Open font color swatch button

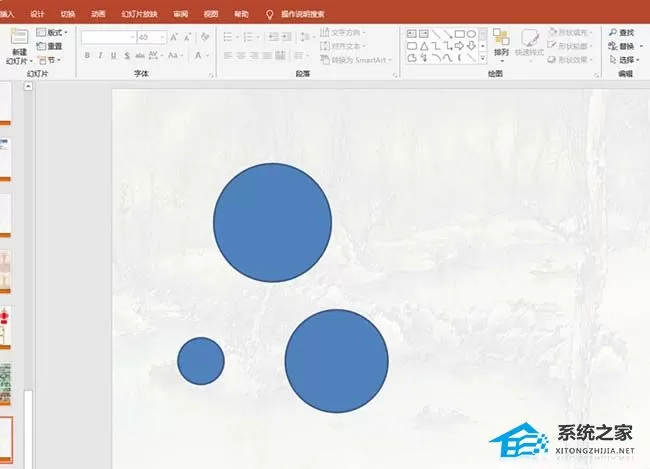[199, 56]
